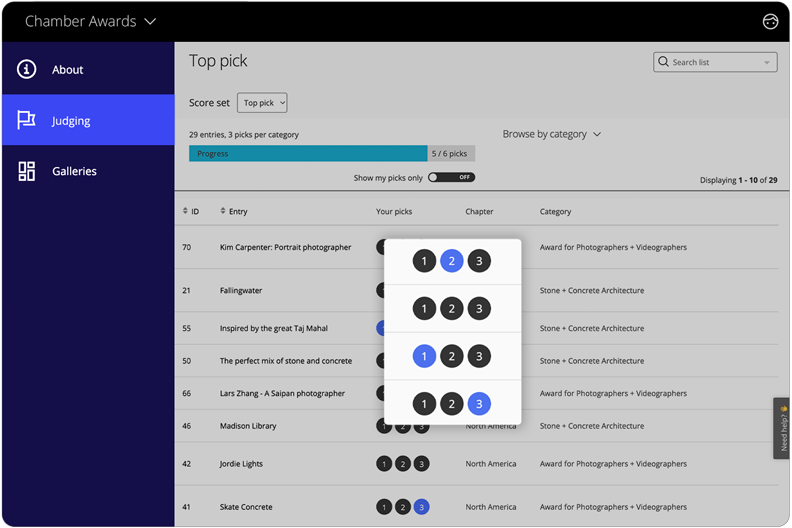
Task: Expand Browse by category menu
Action: [x=552, y=134]
